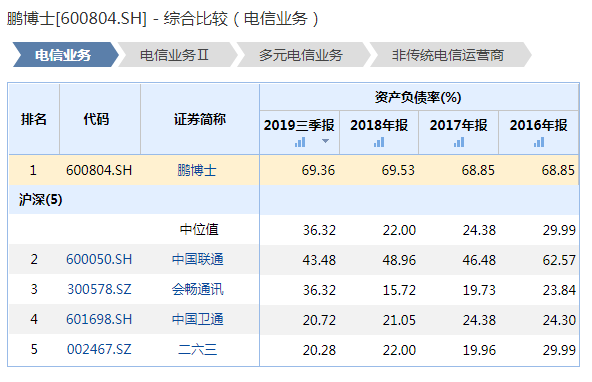Open the 中国卫通 security link

pyautogui.click(x=198, y=319)
